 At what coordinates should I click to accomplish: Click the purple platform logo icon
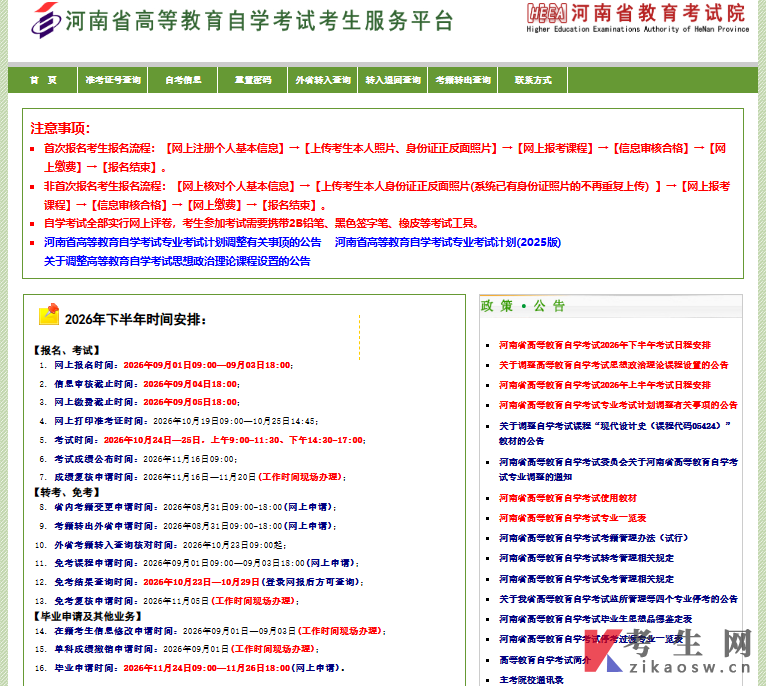[45, 20]
